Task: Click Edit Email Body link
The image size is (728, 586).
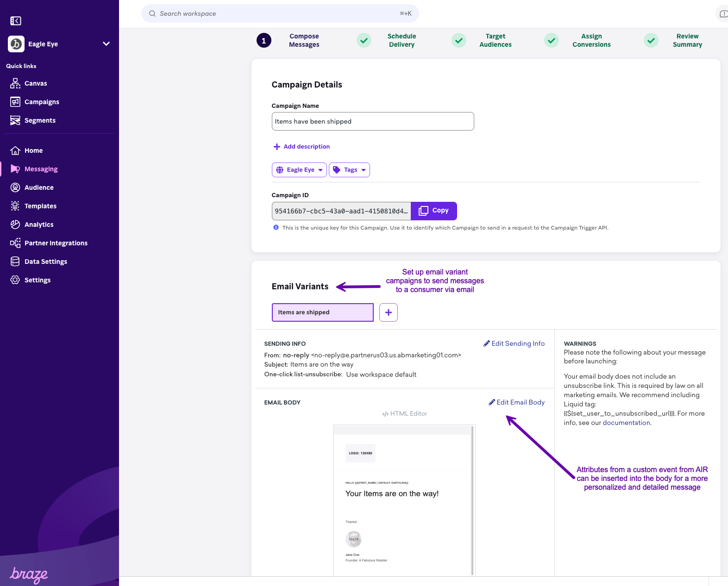Action: click(x=517, y=402)
